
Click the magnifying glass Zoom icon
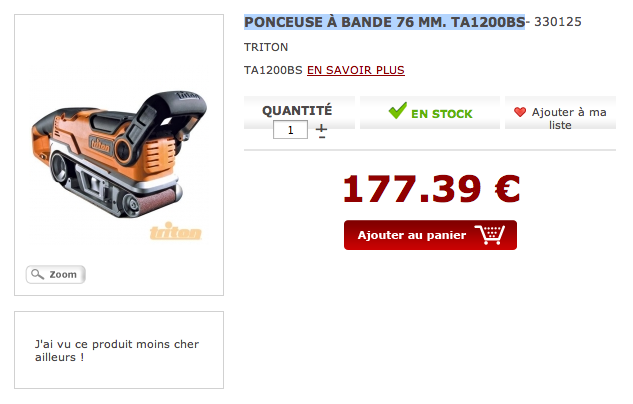click(x=38, y=274)
